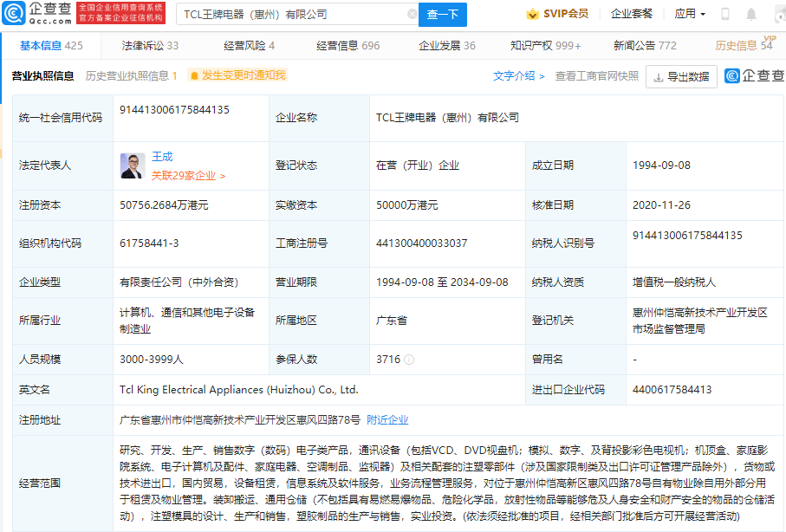Image resolution: width=786 pixels, height=532 pixels.
Task: Click the info icon next to insured count 3716
Action: coord(410,358)
